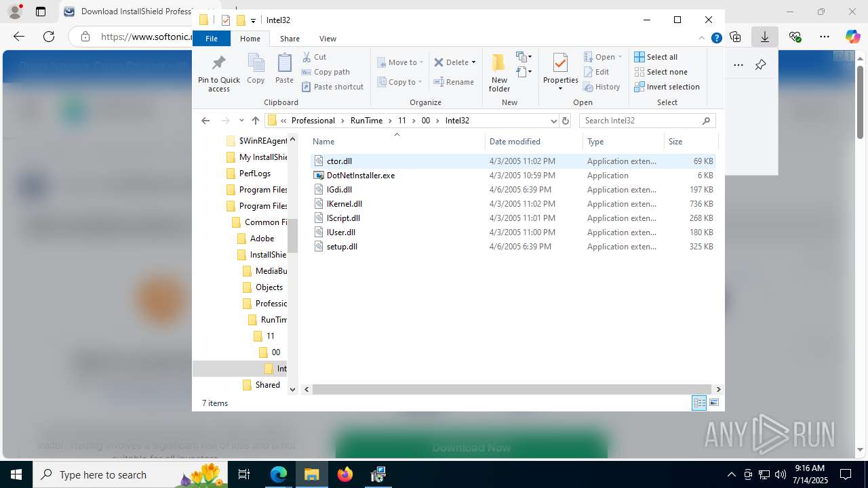Click Paste shortcut command
Screen dimensions: 868x488
(332, 87)
